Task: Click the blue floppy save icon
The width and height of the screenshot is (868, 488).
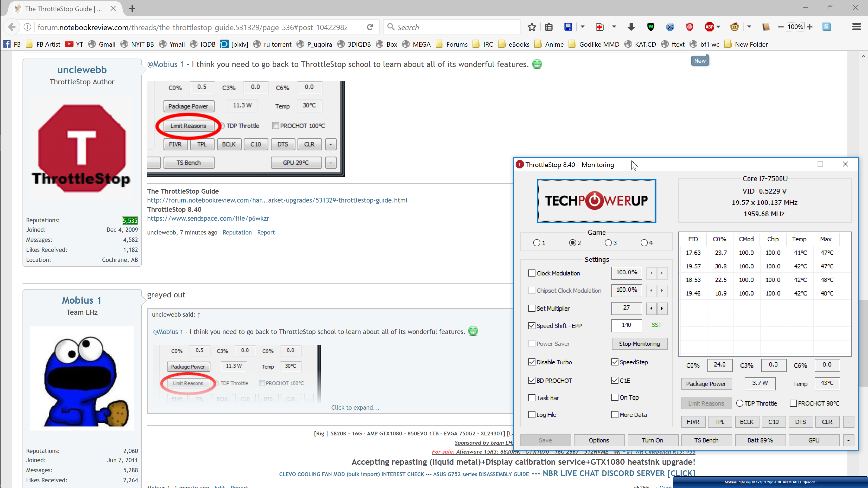Action: [x=568, y=27]
